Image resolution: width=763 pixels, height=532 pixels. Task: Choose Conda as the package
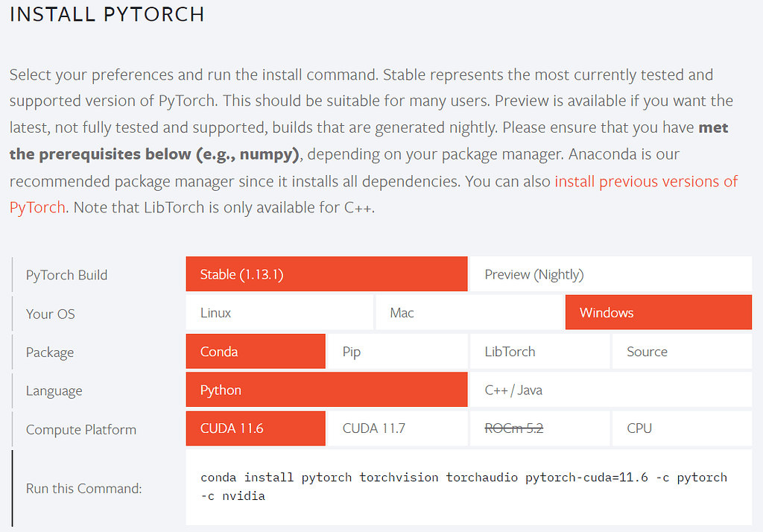[256, 352]
